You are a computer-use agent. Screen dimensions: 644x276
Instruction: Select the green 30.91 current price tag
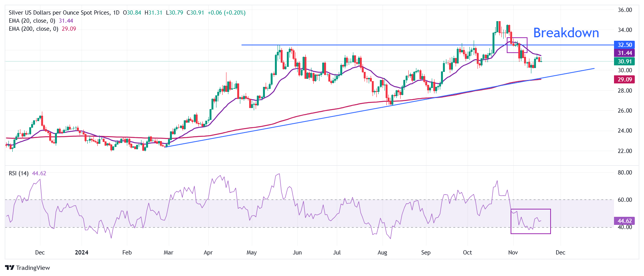point(624,62)
